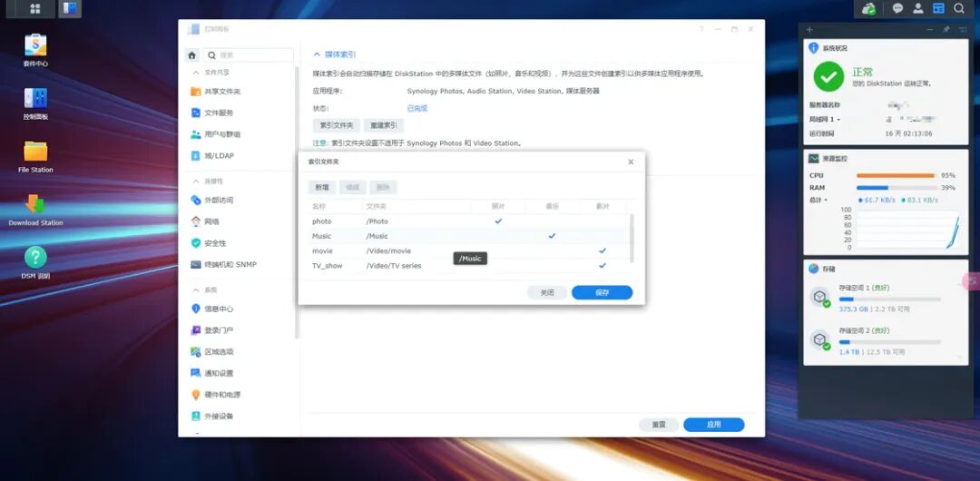
Task: Toggle video checkmark for movie row
Action: [x=602, y=250]
